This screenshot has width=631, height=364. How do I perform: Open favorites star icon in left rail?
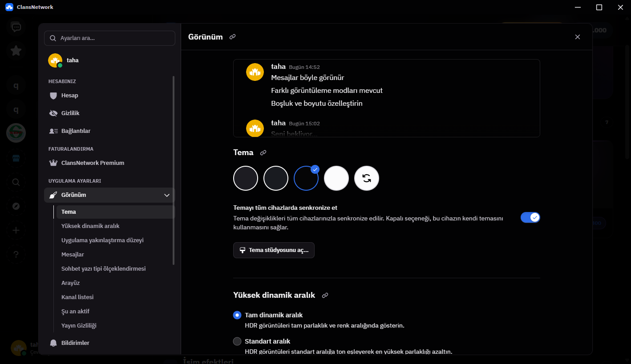coord(16,51)
